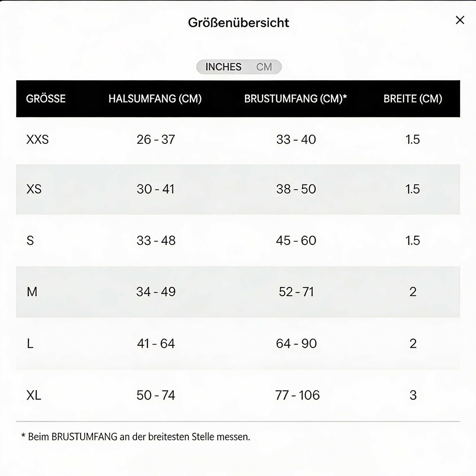Image resolution: width=476 pixels, height=476 pixels.
Task: Click the 33 - 48 neck value
Action: click(x=156, y=241)
